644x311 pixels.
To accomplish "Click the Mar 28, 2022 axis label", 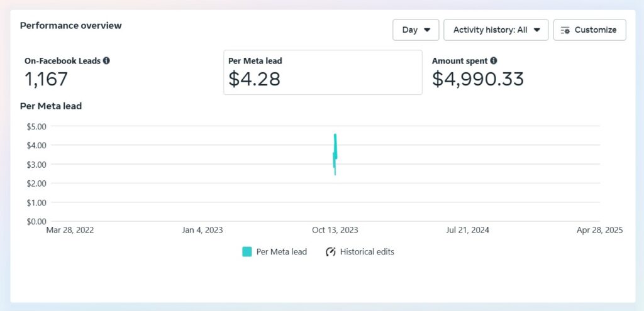I will point(70,230).
